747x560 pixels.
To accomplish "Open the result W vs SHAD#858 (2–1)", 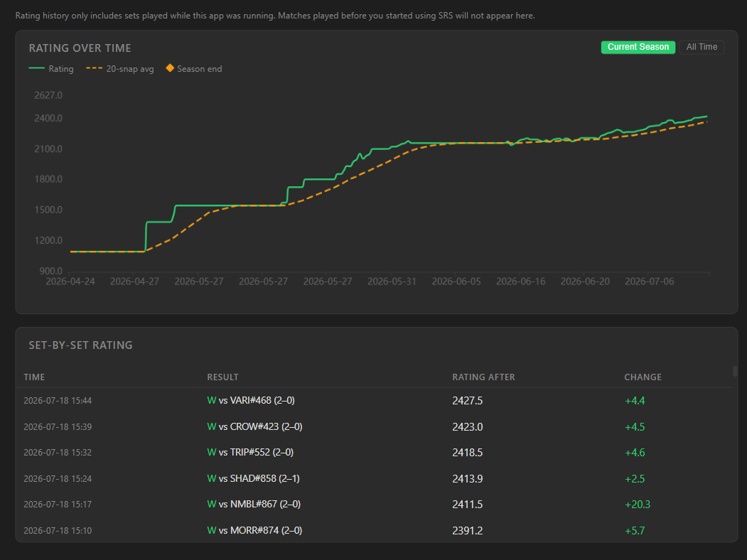I will click(x=253, y=478).
